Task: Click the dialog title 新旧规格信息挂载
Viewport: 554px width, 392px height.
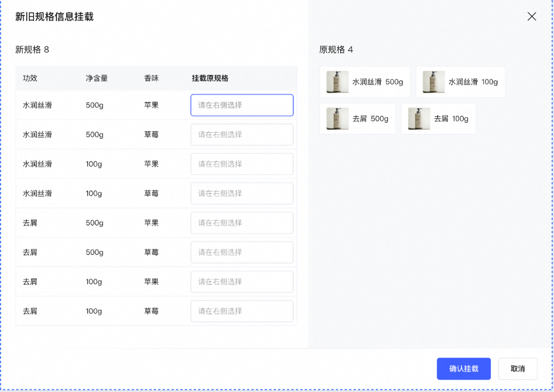Action: pos(54,17)
